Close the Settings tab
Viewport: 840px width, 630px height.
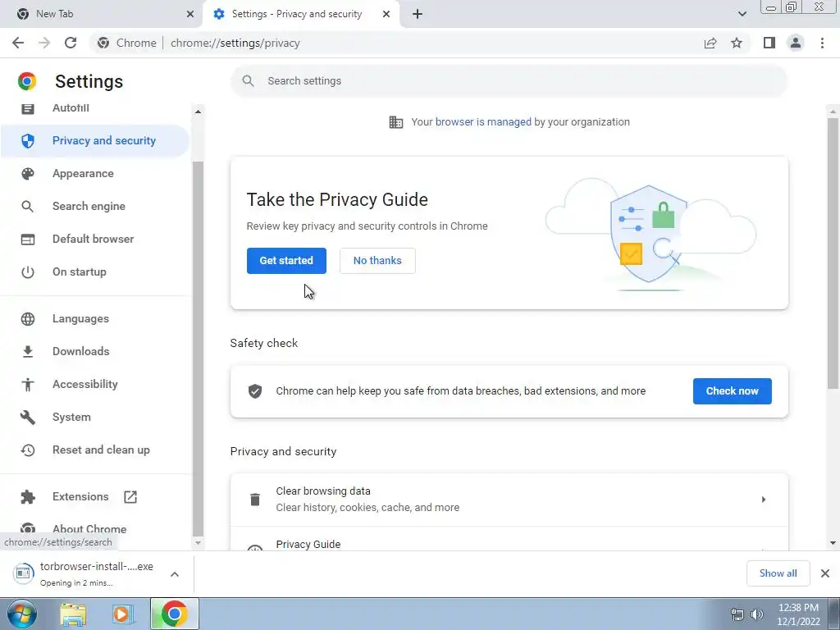[x=386, y=14]
